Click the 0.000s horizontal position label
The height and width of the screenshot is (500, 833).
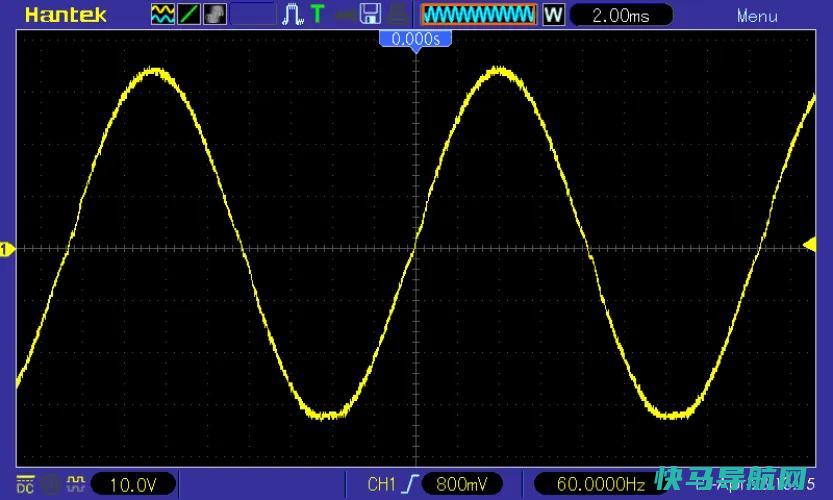click(x=415, y=39)
